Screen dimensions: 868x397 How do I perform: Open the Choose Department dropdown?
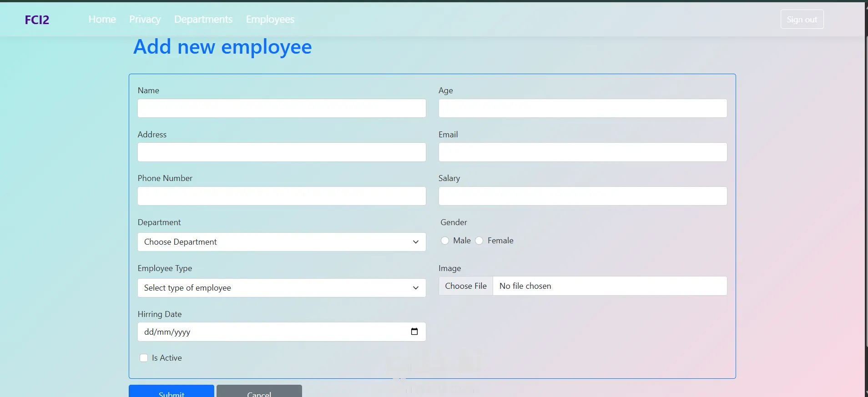tap(282, 242)
